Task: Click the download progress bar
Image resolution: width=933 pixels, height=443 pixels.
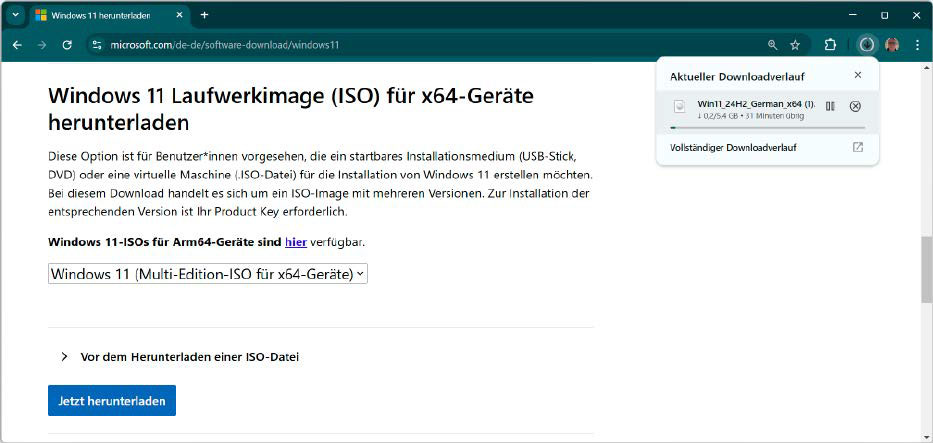Action: pos(768,127)
